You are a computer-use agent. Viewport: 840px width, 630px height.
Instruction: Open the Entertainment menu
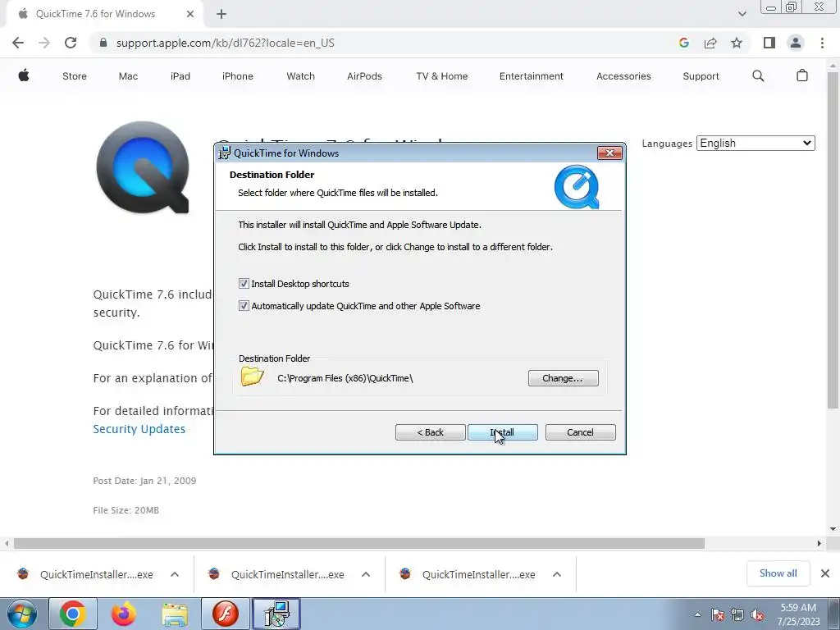(531, 76)
